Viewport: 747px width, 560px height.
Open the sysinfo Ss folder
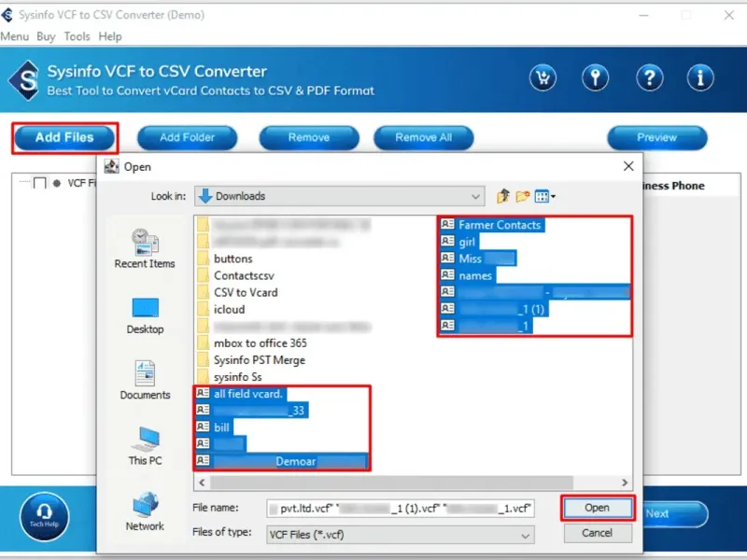click(x=230, y=377)
